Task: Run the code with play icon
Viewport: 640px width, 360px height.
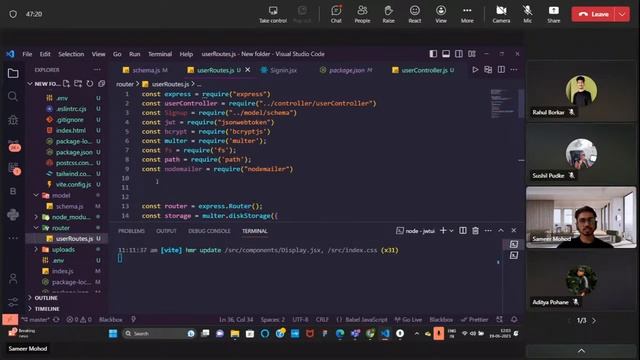Action: [x=475, y=70]
